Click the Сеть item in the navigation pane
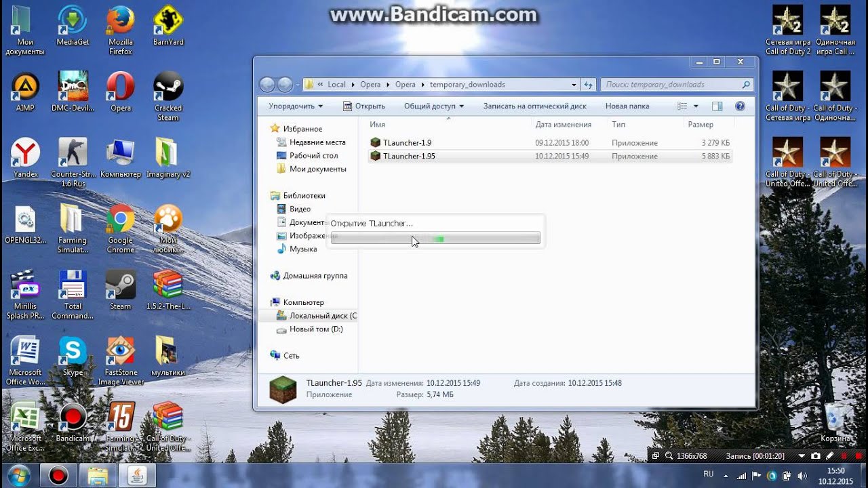The width and height of the screenshot is (868, 488). pyautogui.click(x=285, y=356)
